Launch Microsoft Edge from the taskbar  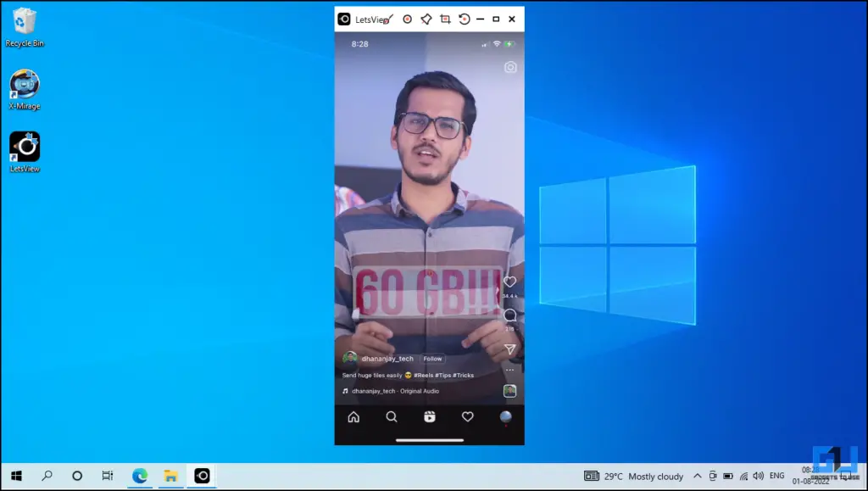click(x=141, y=476)
